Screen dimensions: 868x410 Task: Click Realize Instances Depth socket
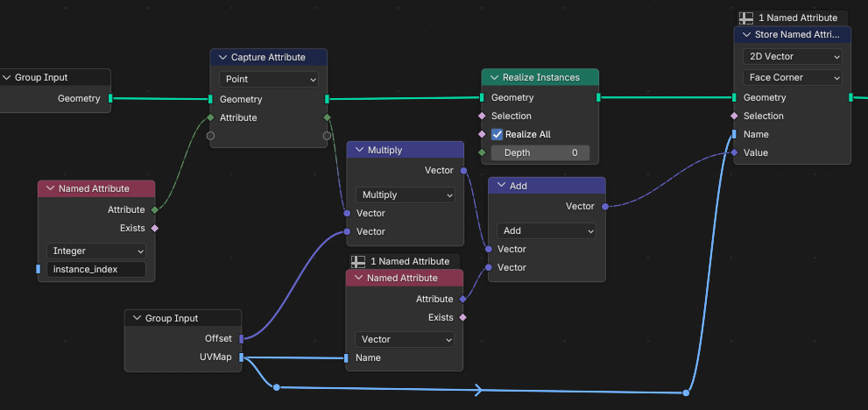point(482,152)
